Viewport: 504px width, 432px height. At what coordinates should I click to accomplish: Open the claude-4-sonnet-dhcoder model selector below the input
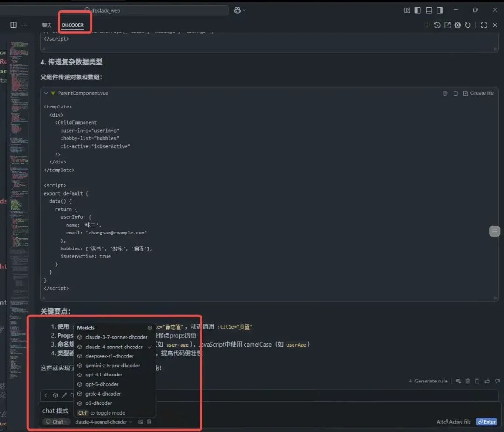104,422
